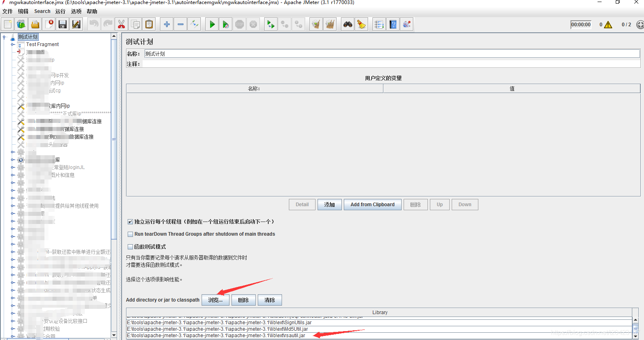Select the SignUtils.jar library row
The height and width of the screenshot is (340, 644).
[379, 323]
